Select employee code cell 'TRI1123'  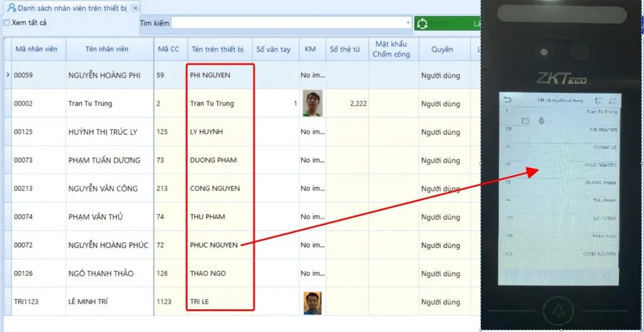coord(38,302)
